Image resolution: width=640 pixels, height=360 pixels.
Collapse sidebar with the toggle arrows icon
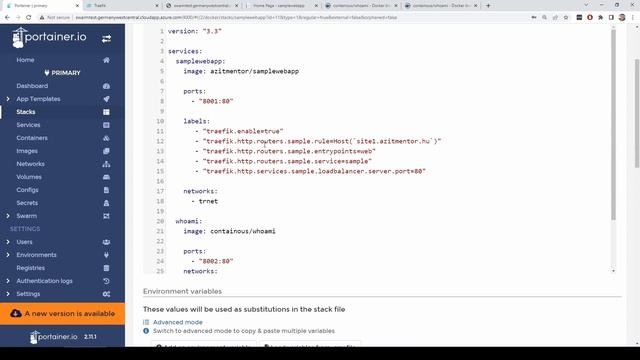click(106, 39)
